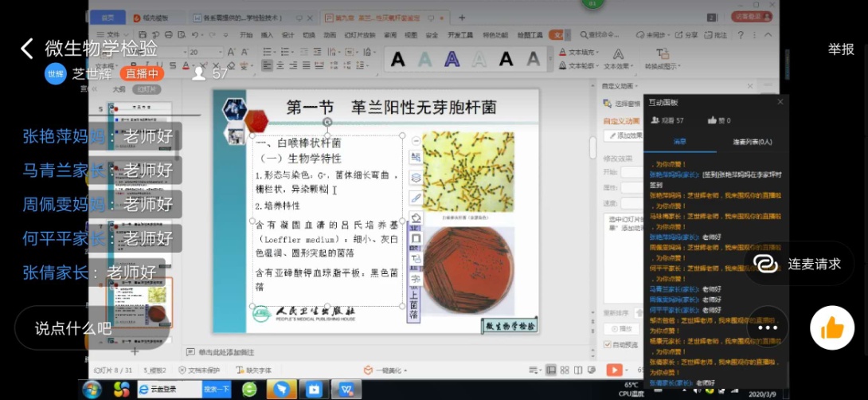Image resolution: width=868 pixels, height=400 pixels.
Task: Toggle center alignment button
Action: [280, 65]
